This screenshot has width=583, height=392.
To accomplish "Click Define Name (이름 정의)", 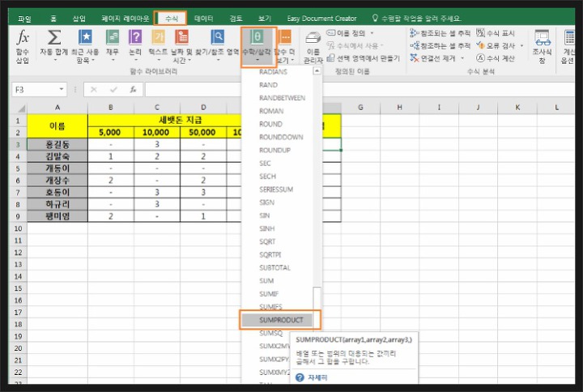I will click(x=347, y=33).
